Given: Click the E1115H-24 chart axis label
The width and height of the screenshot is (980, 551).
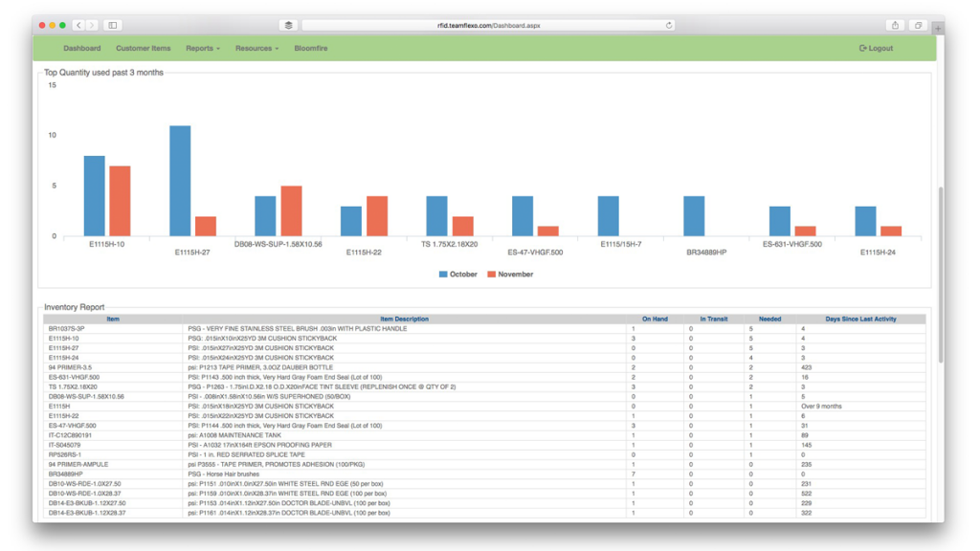Looking at the screenshot, I should (x=878, y=253).
